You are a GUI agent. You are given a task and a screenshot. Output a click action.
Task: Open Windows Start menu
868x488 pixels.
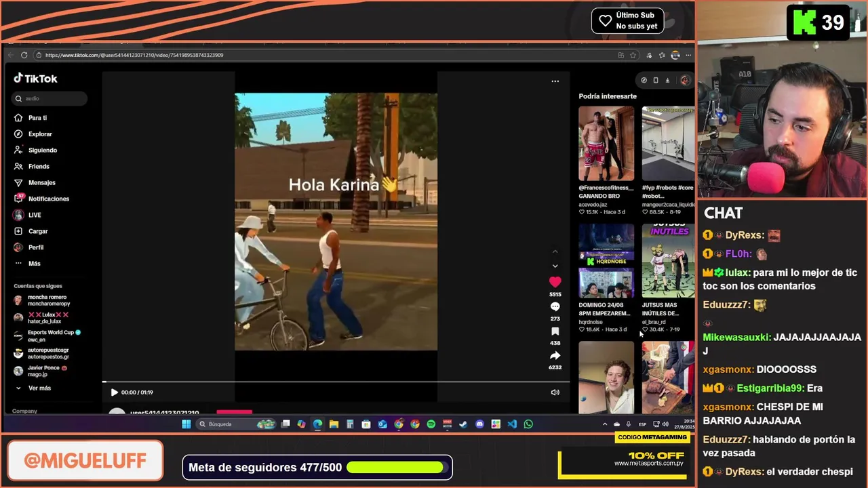point(186,424)
